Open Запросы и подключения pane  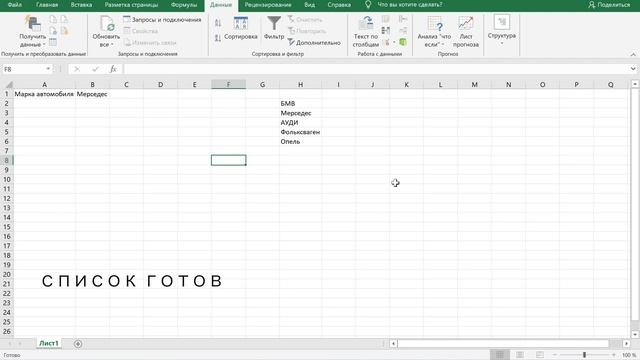click(x=162, y=20)
